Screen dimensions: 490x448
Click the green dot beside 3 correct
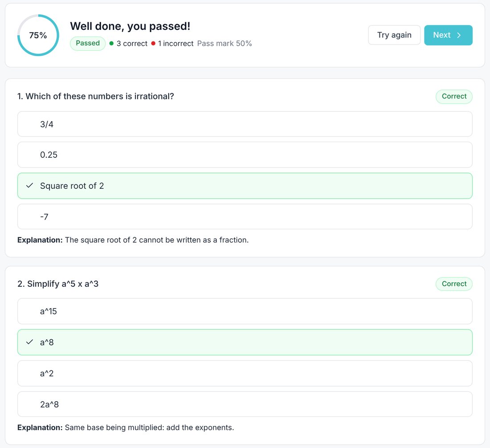(x=111, y=44)
